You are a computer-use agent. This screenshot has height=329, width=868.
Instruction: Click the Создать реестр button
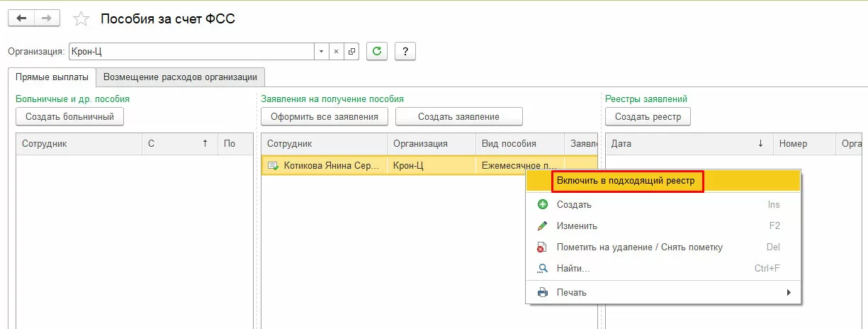(648, 116)
